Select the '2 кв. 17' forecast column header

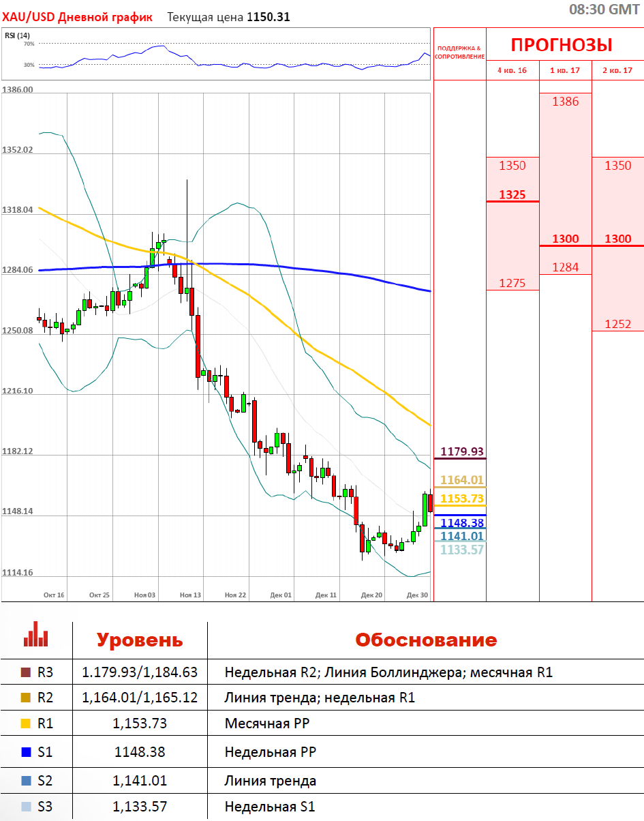click(618, 70)
